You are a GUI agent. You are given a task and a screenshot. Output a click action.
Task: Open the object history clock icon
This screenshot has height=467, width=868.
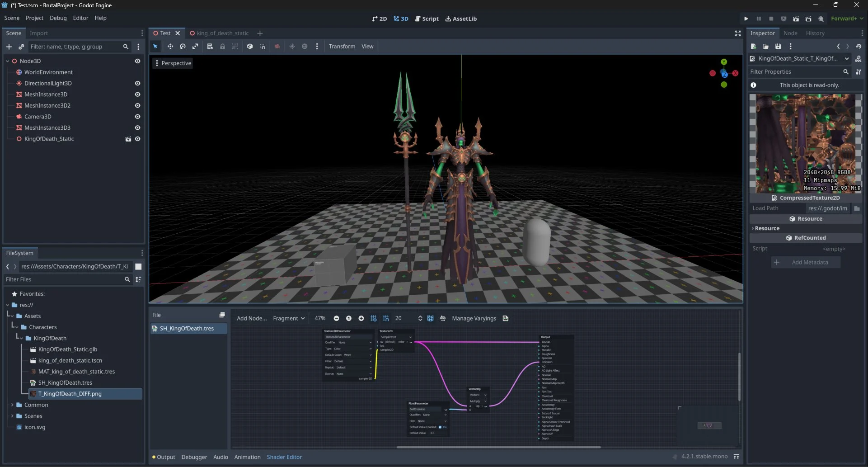(x=859, y=47)
